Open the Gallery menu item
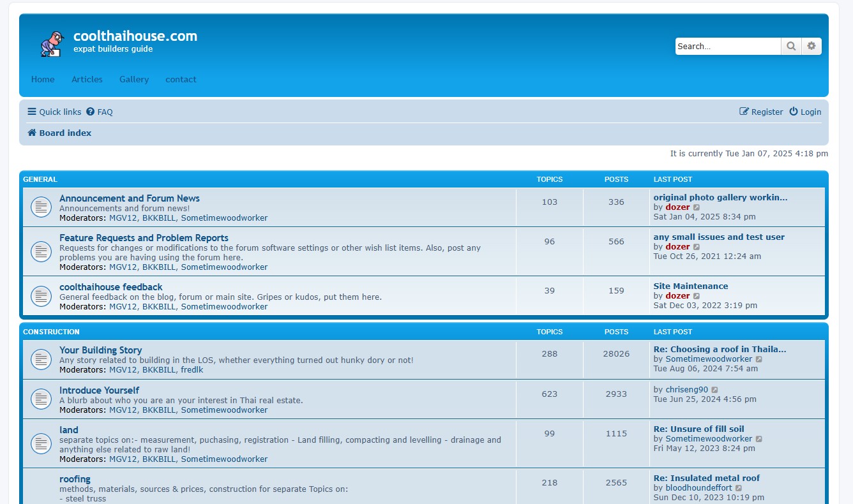 [134, 79]
